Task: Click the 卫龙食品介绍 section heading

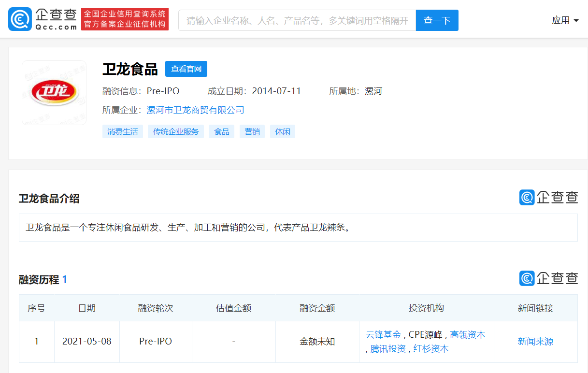Action: pos(49,199)
